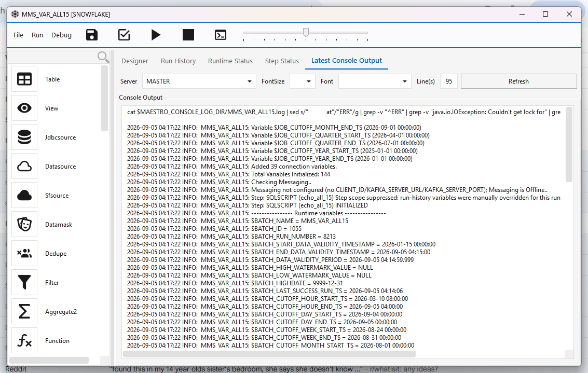Close the MMS_VAR_ALL15 window
588x373 pixels.
coord(569,14)
